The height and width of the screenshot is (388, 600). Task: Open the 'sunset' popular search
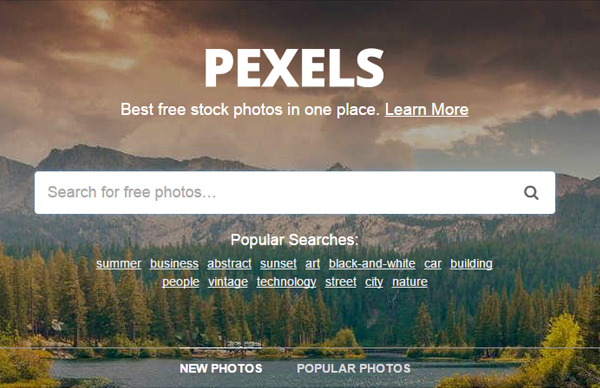click(x=278, y=264)
